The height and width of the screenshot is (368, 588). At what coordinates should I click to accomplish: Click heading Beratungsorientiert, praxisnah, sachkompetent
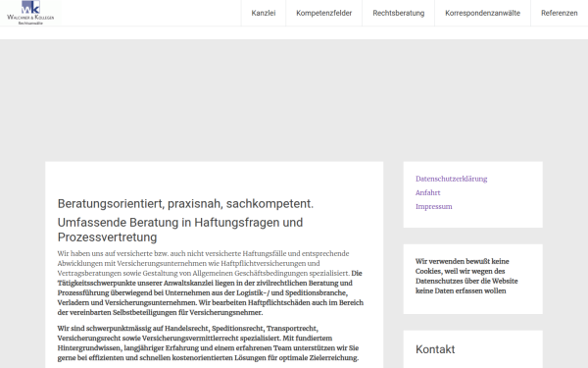pyautogui.click(x=185, y=203)
